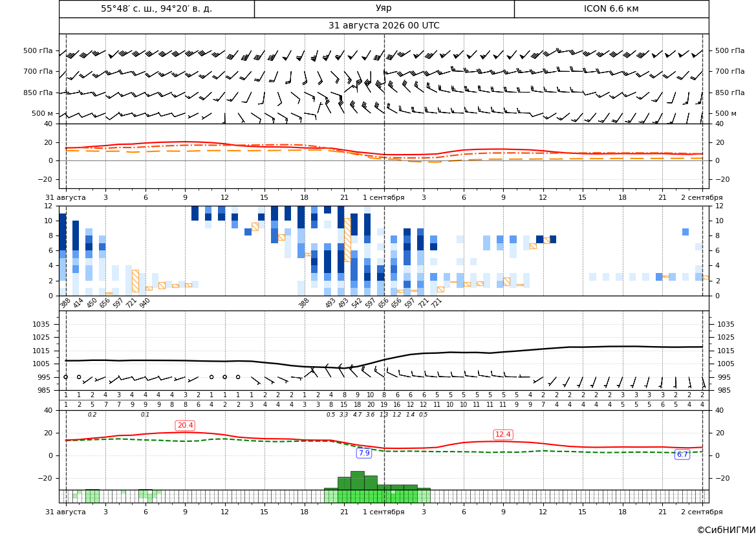This screenshot has width=756, height=535.
Task: Click the ©СибНИГМИ copyright text
Action: pos(726,530)
